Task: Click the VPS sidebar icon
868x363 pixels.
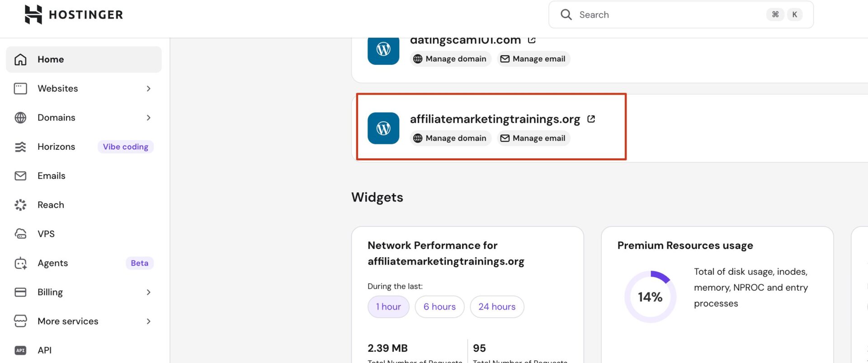Action: (x=20, y=234)
